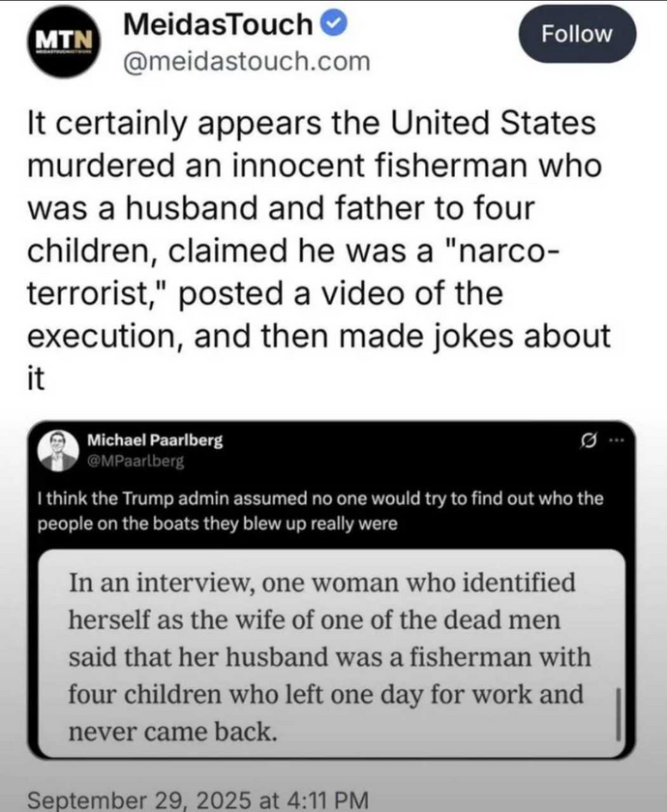Click the MeidasTouch MTN profile avatar
Viewport: 667px width, 812px height.
click(x=63, y=42)
